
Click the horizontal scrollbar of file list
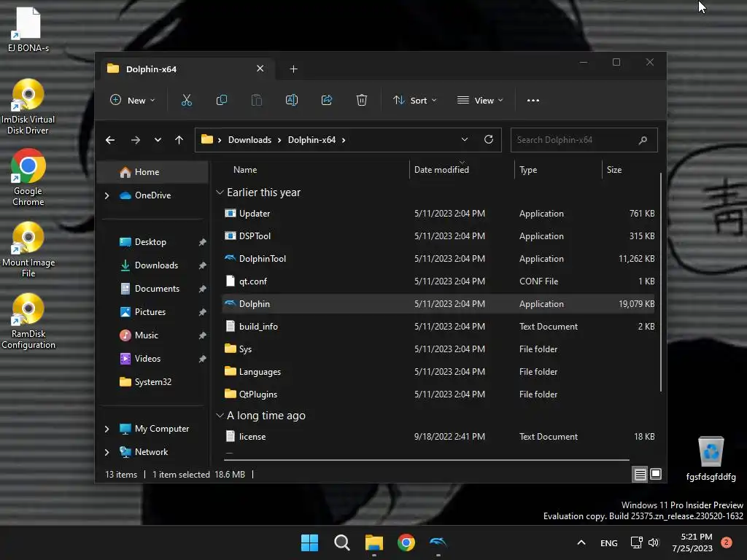click(427, 460)
